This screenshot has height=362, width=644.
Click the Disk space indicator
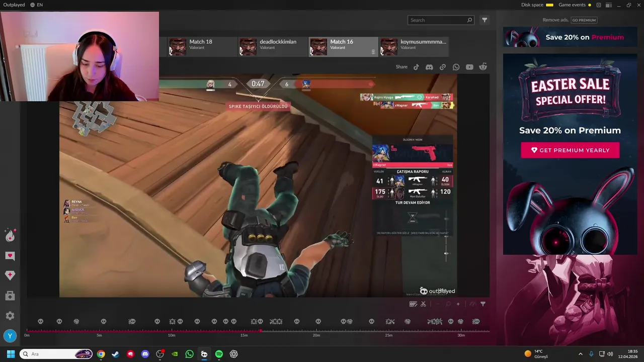pos(537,5)
